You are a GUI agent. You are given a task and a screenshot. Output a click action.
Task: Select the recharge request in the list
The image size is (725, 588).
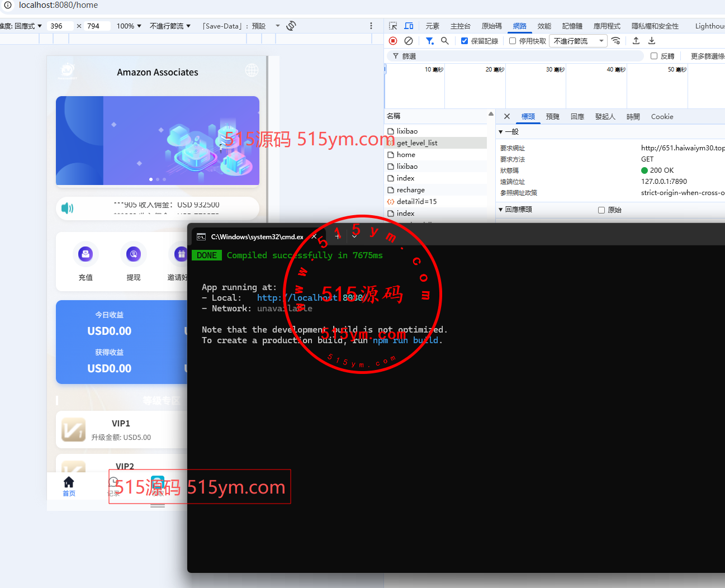click(x=411, y=190)
